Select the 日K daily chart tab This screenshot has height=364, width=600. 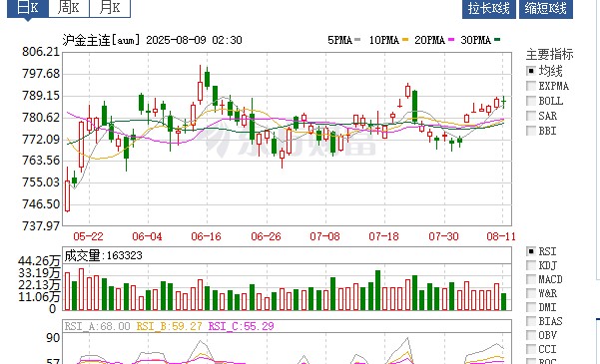click(28, 8)
